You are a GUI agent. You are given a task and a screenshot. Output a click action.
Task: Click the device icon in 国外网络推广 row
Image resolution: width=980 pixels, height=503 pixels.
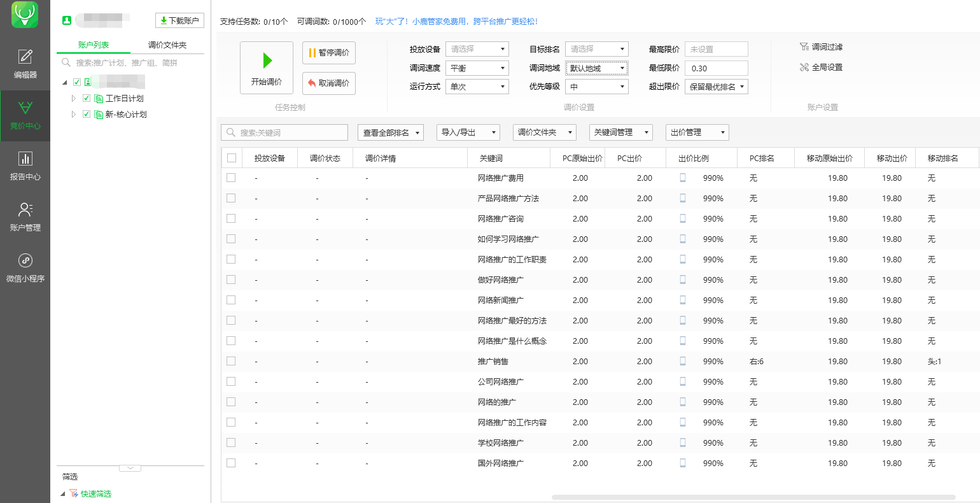(x=683, y=464)
